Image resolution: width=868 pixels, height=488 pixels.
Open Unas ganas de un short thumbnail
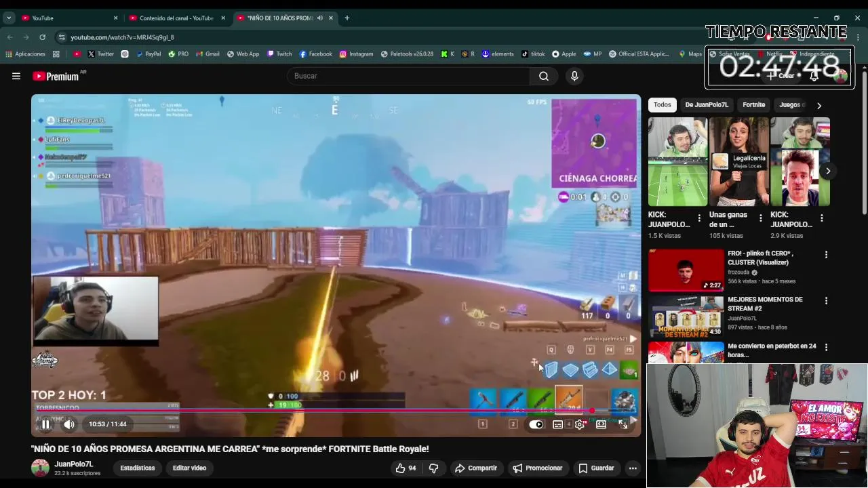[739, 162]
